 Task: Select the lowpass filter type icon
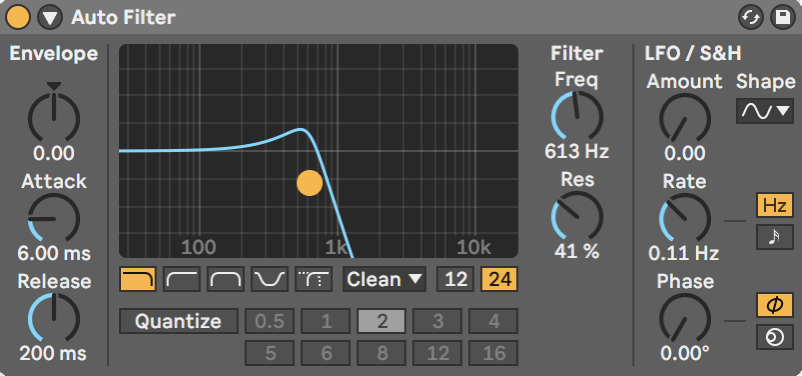coord(138,279)
